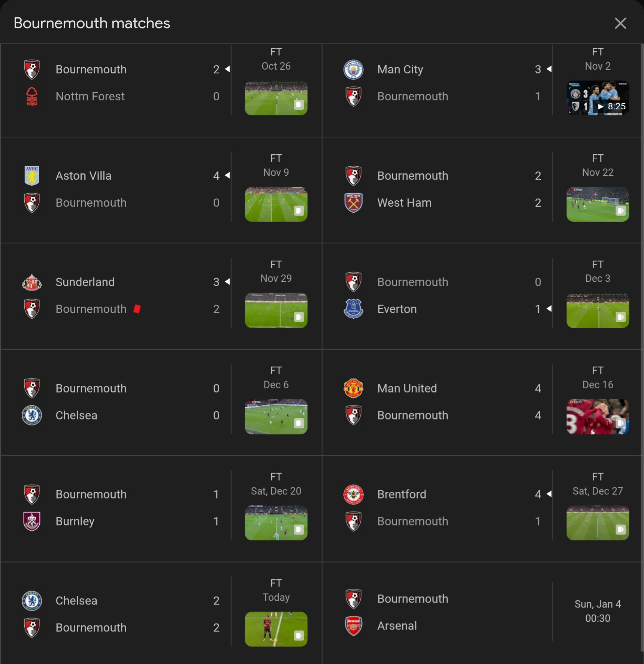Open the Sunderland team name link
The height and width of the screenshot is (664, 644).
click(x=85, y=282)
